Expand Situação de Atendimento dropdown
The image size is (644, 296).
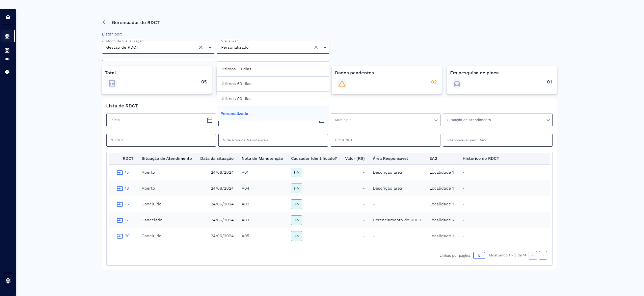(497, 120)
